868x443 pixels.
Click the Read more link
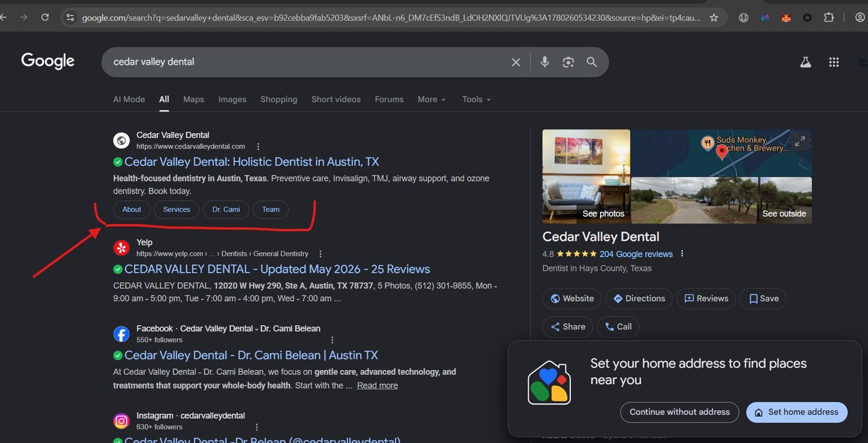point(378,385)
